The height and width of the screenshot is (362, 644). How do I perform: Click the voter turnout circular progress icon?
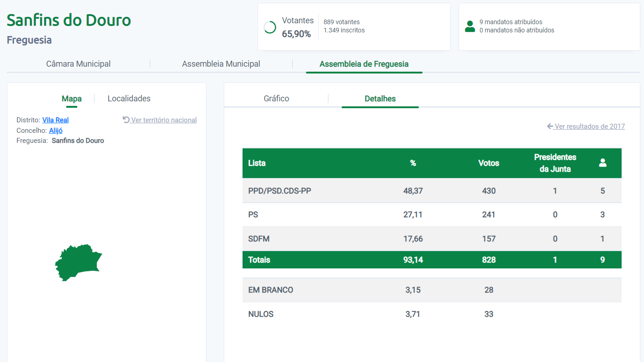[270, 27]
